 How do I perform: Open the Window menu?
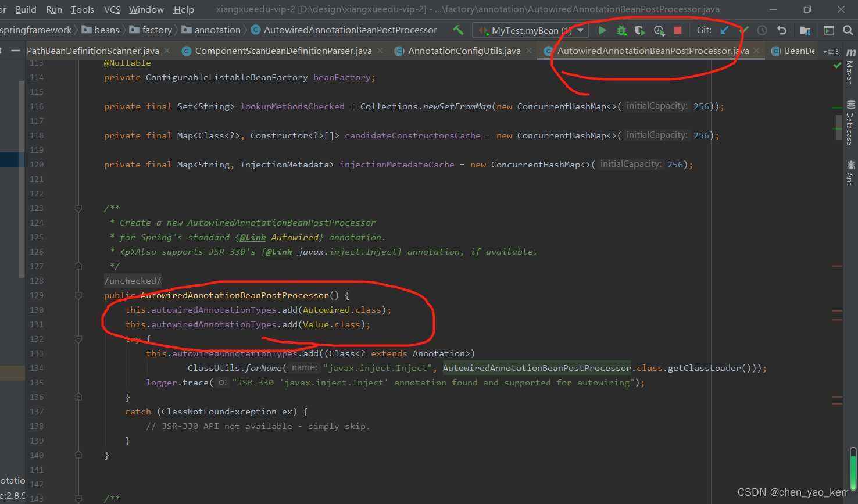[146, 9]
